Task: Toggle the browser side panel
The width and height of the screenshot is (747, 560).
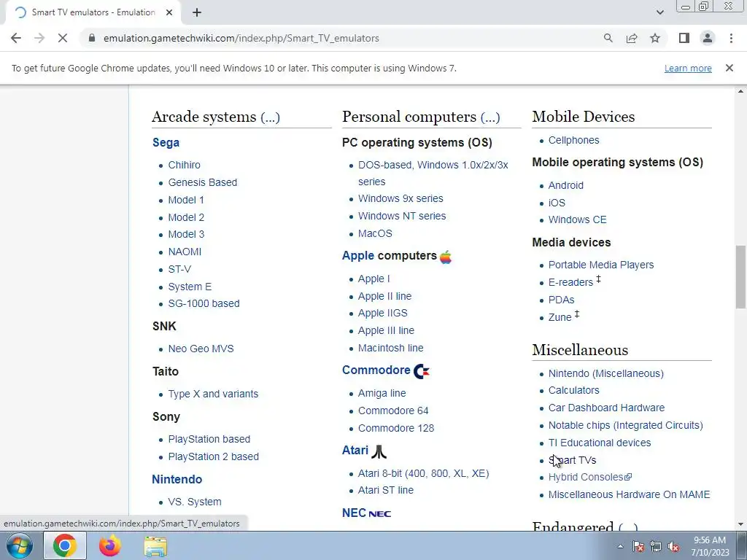Action: (x=684, y=38)
